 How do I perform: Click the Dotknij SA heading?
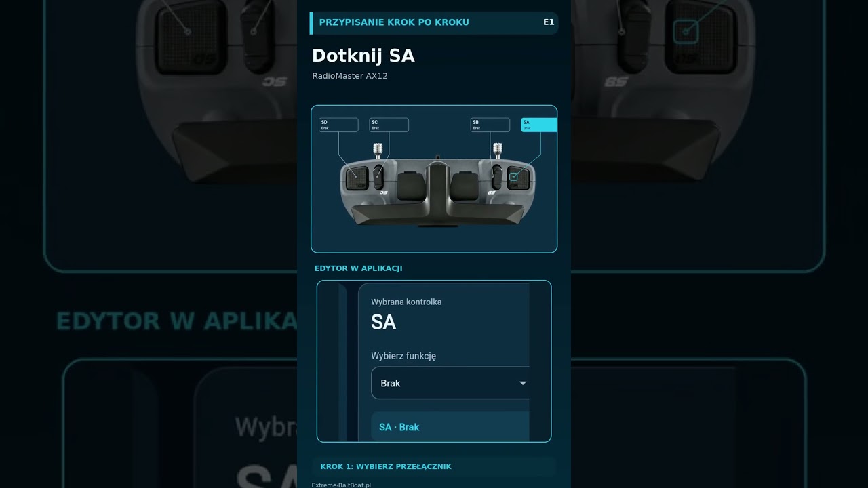(x=363, y=56)
